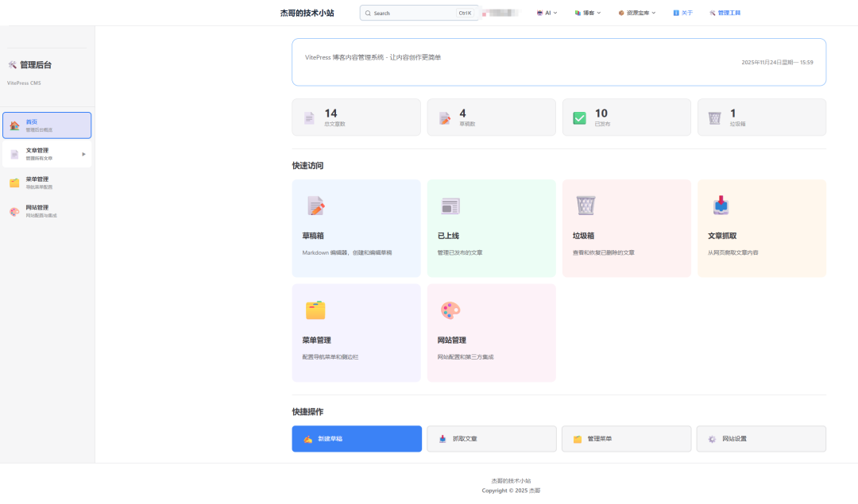Image resolution: width=858 pixels, height=504 pixels.
Task: Click the gear icon on 网站设置 button
Action: click(710, 438)
